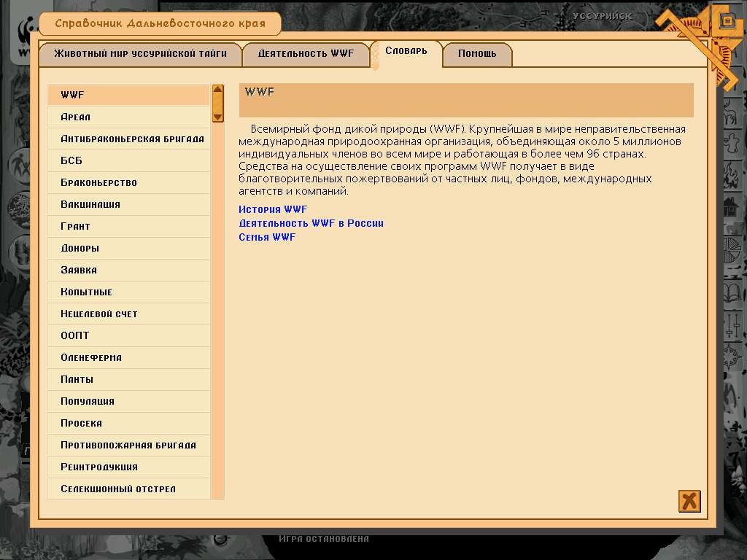Click the WWF panda logo behind dialog
Viewport: 747px width, 560px height.
[25, 36]
